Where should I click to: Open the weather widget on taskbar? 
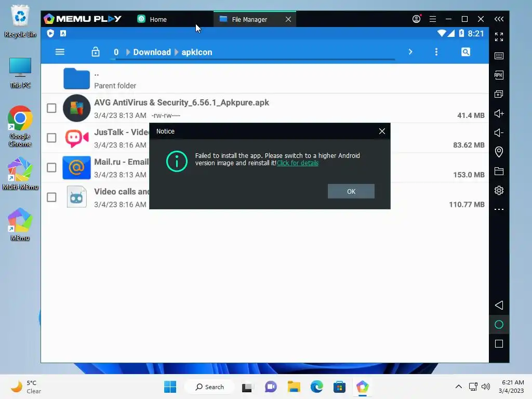[26, 387]
